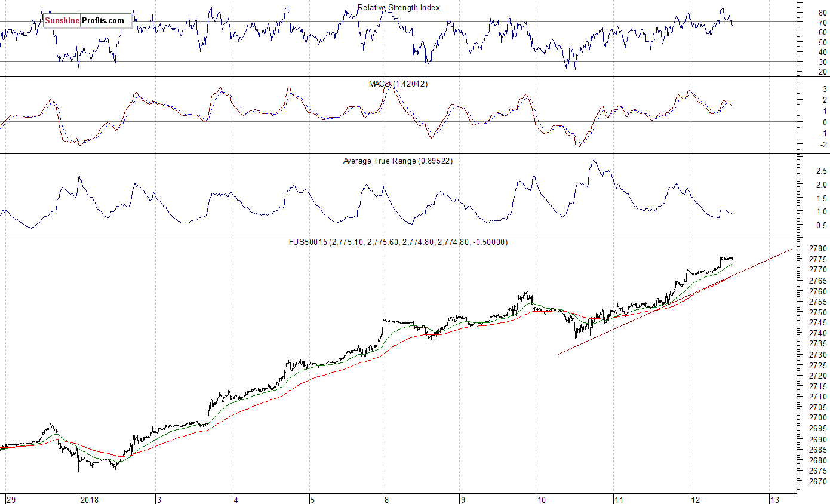
Task: Click the MACD (1.42042) panel title
Action: [398, 84]
